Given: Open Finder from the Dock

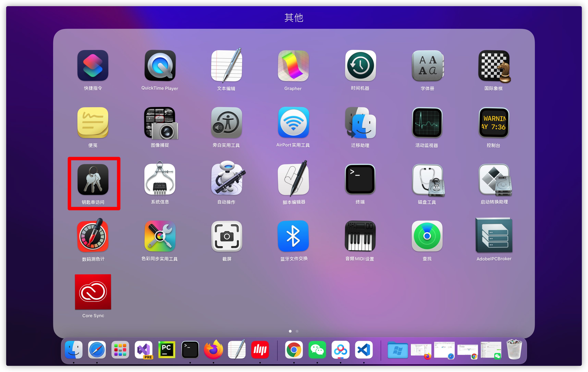Looking at the screenshot, I should pyautogui.click(x=74, y=350).
